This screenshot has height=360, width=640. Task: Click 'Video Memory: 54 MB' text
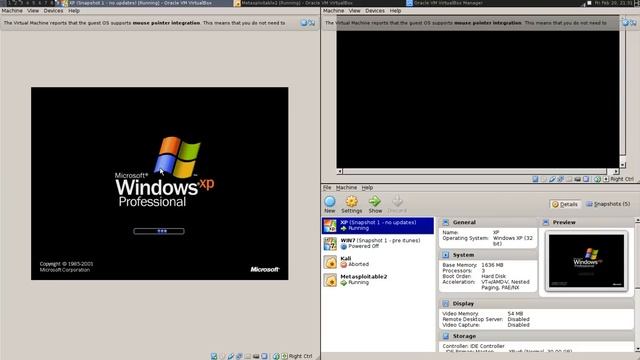point(482,313)
